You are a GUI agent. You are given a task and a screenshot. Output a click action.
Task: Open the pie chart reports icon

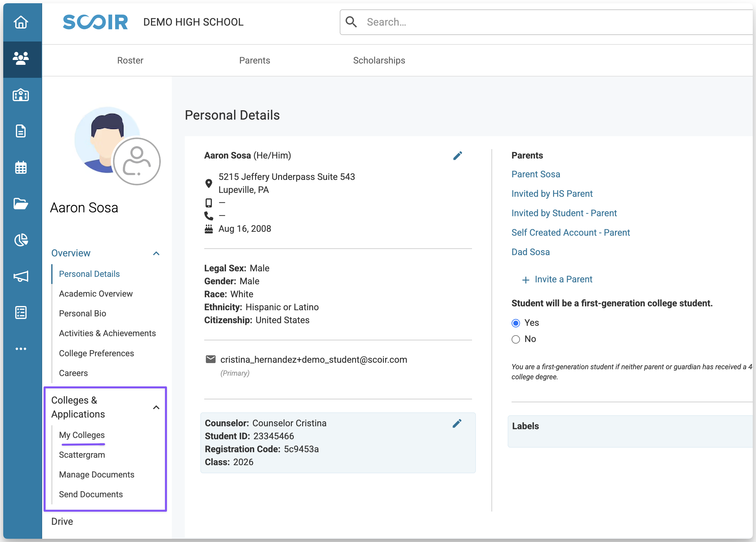(21, 240)
